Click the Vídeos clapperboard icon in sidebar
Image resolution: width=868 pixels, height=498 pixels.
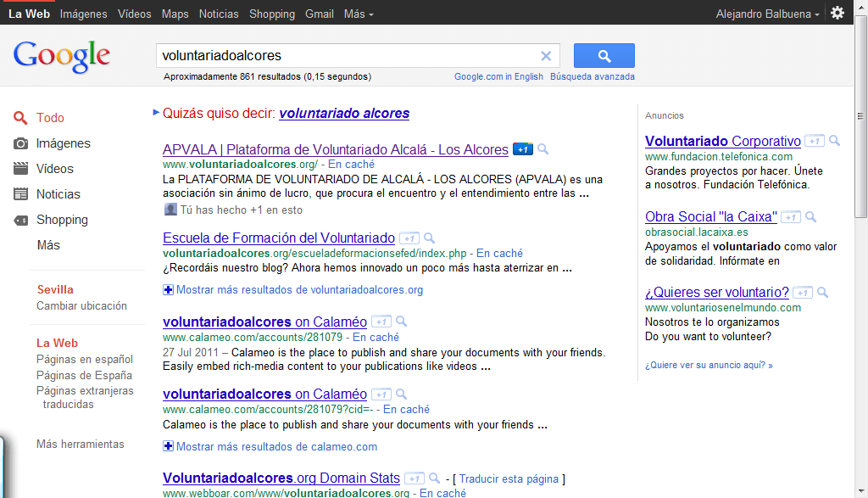click(x=20, y=168)
